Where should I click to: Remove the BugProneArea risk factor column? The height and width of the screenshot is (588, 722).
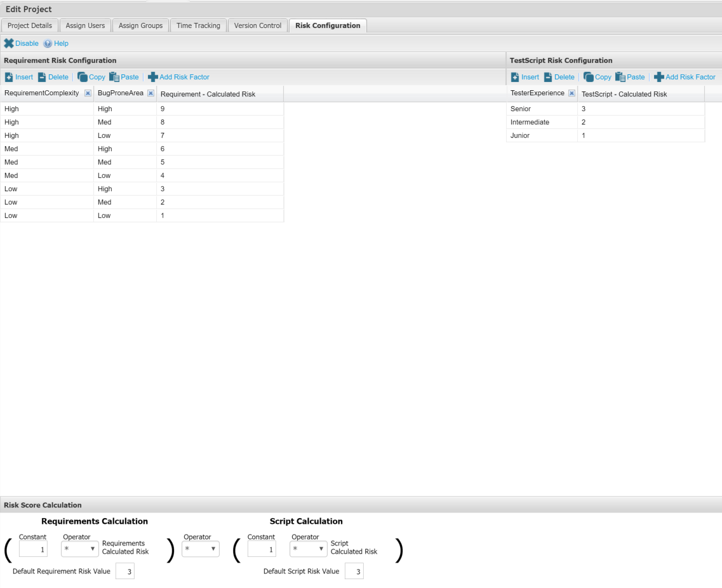tap(150, 93)
